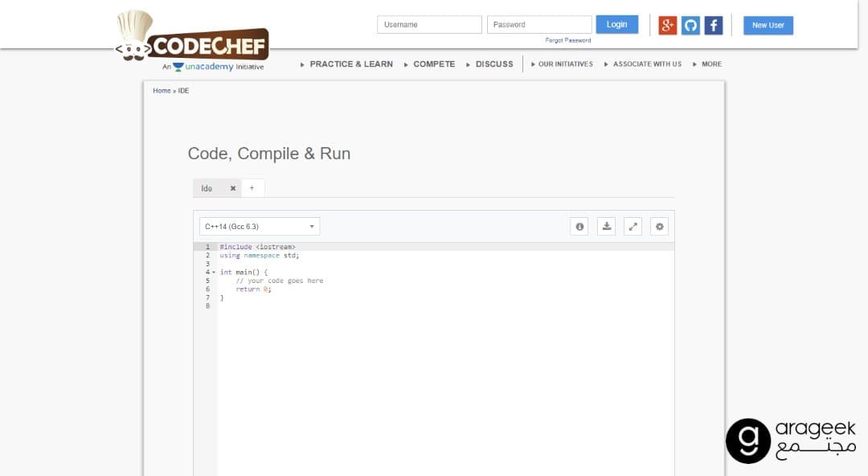The height and width of the screenshot is (476, 868).
Task: Click the Login button
Action: point(616,25)
